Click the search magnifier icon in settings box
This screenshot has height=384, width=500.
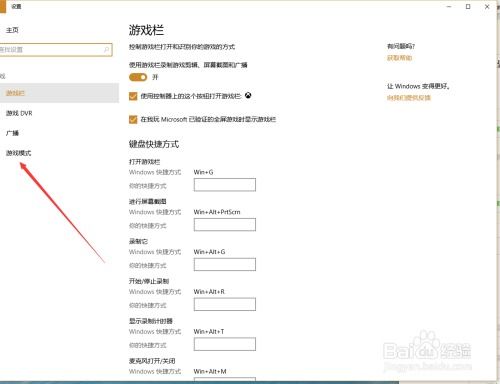tap(107, 50)
